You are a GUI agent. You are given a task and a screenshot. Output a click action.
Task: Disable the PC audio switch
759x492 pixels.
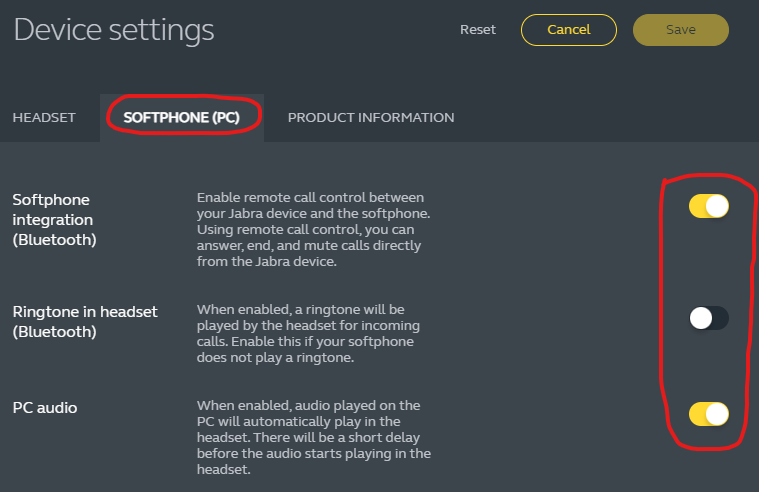tap(708, 414)
